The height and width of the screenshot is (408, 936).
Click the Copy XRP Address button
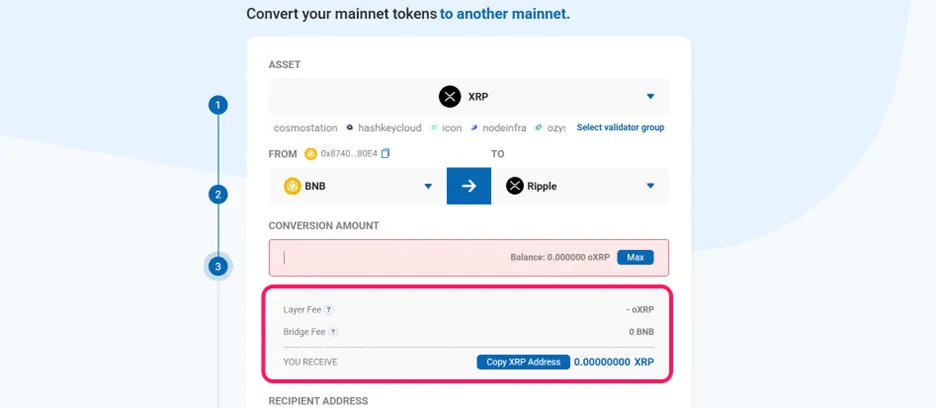[x=524, y=362]
